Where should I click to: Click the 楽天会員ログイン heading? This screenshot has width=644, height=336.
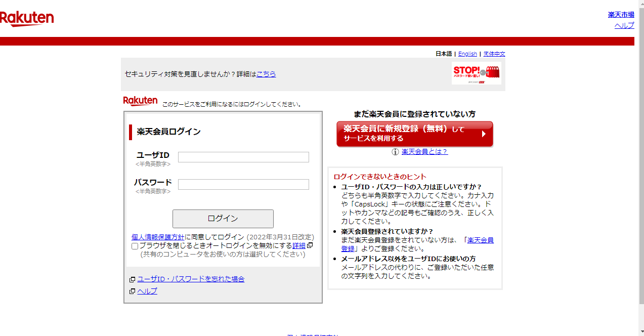[169, 132]
